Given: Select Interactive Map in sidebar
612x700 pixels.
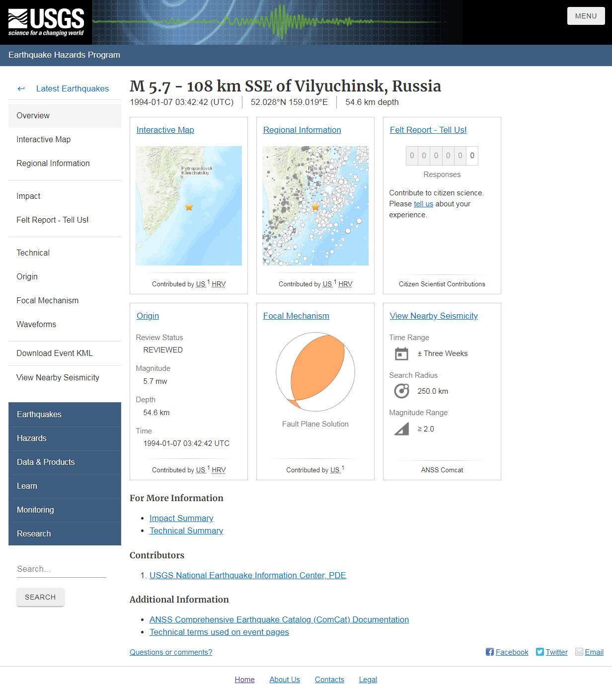Looking at the screenshot, I should 65,139.
